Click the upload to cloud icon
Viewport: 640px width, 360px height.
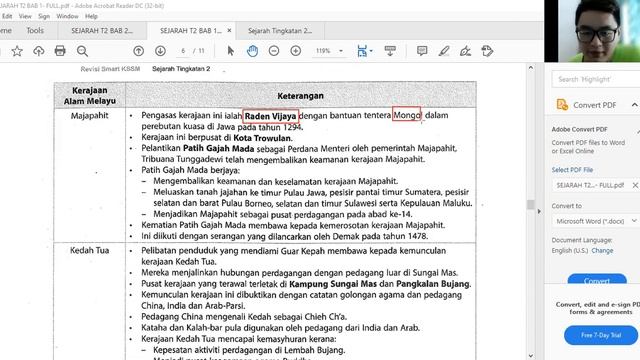pos(39,51)
